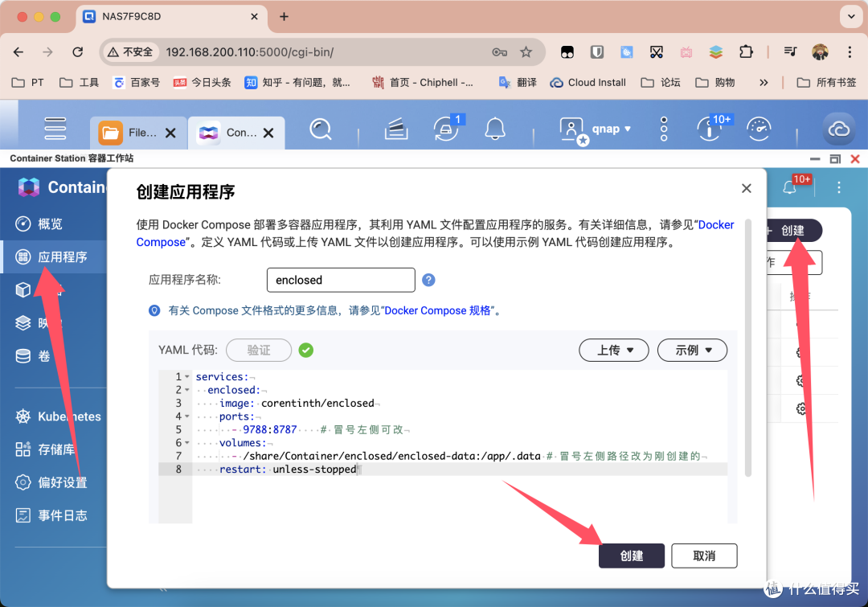Open the resource dashboard gauge icon
The height and width of the screenshot is (607, 868).
759,129
